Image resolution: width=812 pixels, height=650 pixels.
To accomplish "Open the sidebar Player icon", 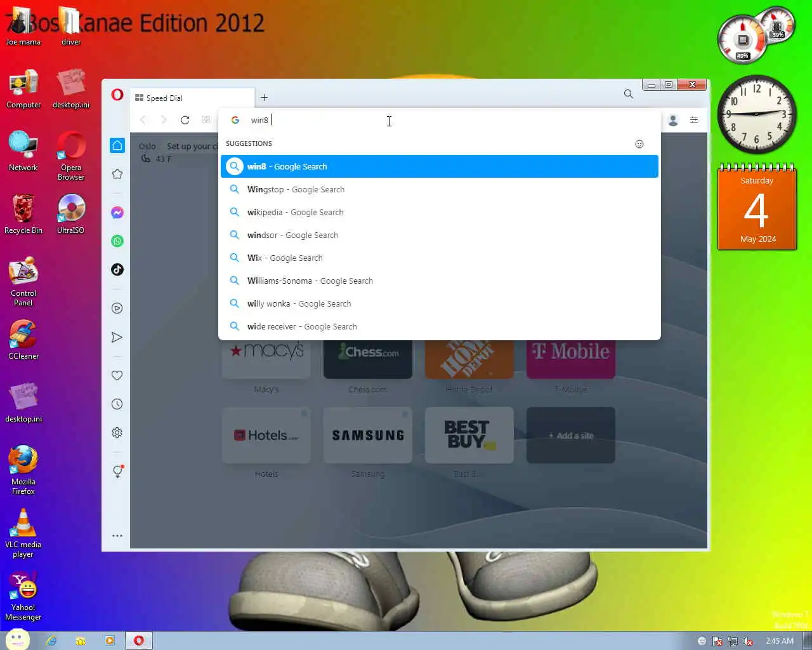I will tap(117, 308).
